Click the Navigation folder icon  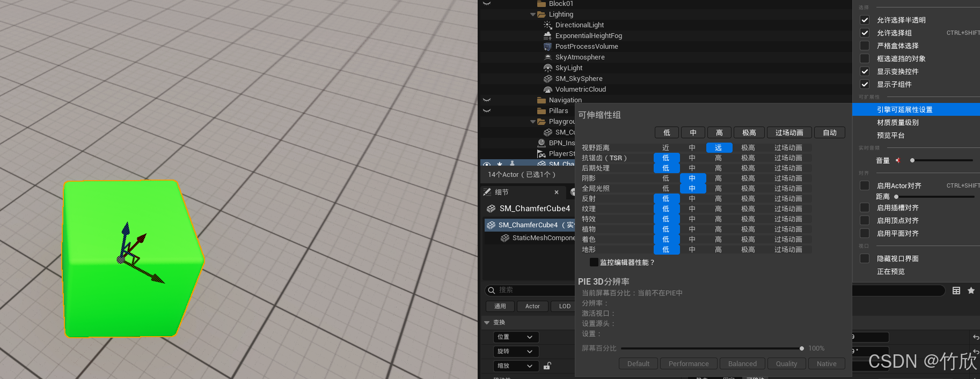(x=542, y=100)
